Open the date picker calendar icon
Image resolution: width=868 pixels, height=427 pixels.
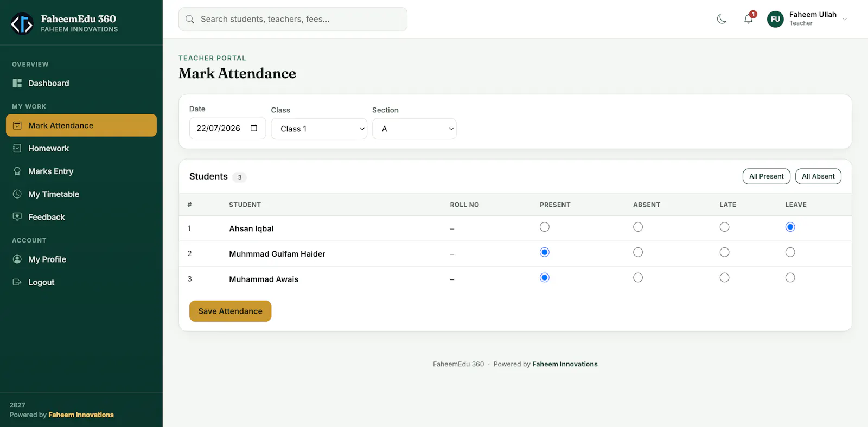pyautogui.click(x=254, y=128)
